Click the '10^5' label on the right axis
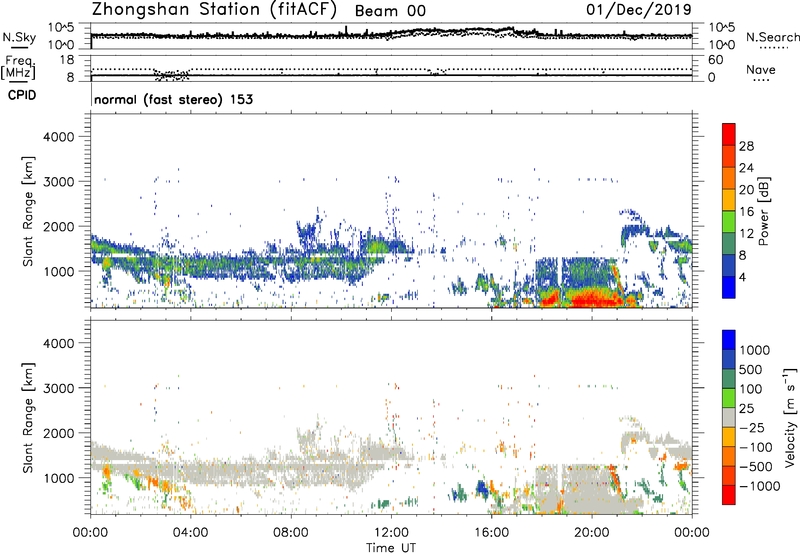This screenshot has height=554, width=800. point(721,27)
